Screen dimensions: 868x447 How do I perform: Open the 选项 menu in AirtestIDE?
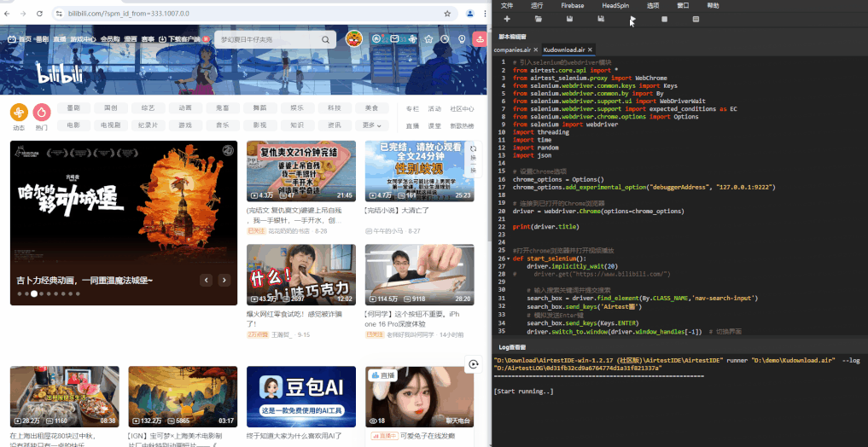tap(653, 5)
